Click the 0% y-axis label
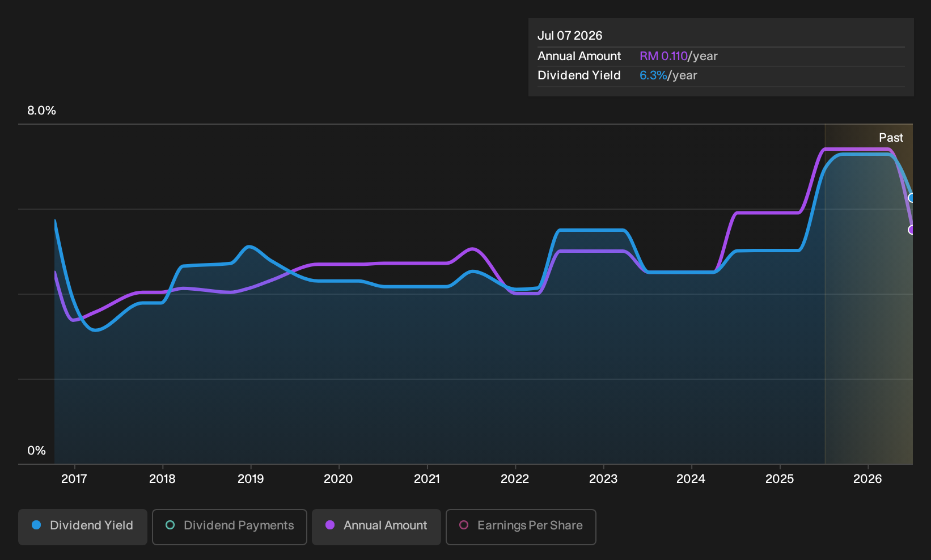Image resolution: width=931 pixels, height=560 pixels. (x=36, y=451)
